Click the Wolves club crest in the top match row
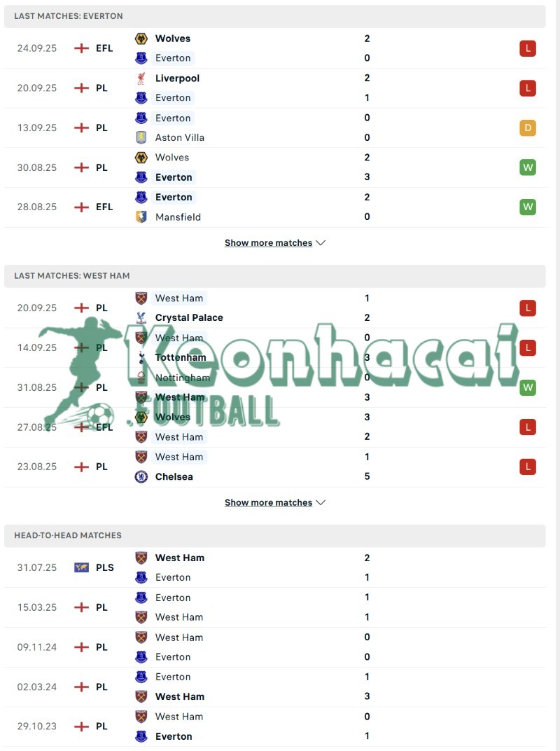 (x=142, y=39)
